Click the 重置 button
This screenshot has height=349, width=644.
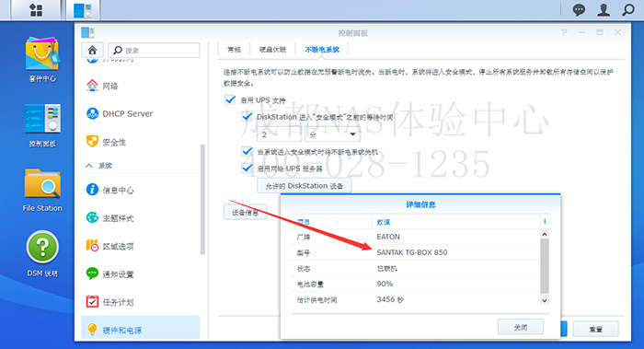coord(596,329)
